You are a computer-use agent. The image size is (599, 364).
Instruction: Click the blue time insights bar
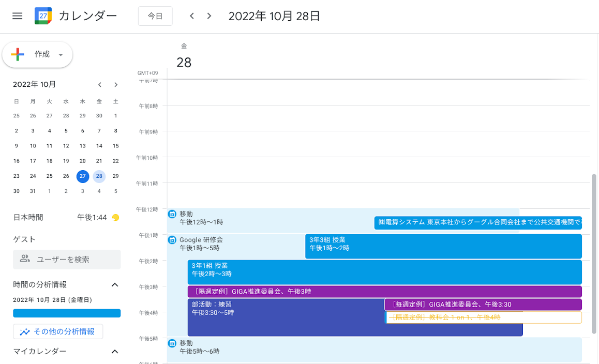[x=67, y=313]
